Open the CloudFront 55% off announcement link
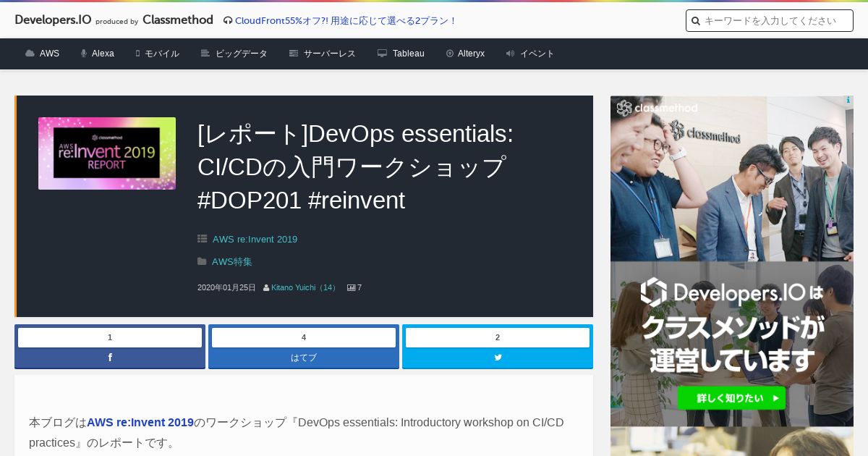Viewport: 868px width, 456px height. [x=346, y=20]
